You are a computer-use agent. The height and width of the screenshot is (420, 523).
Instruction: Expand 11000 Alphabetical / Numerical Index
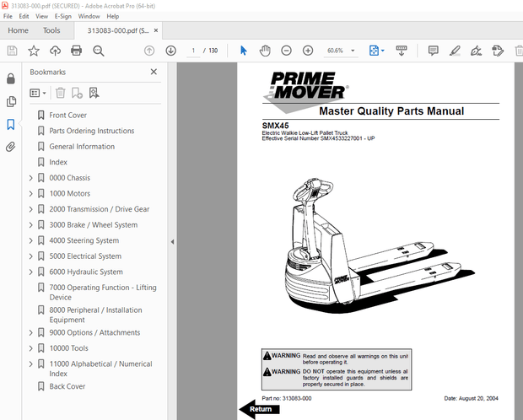[30, 364]
